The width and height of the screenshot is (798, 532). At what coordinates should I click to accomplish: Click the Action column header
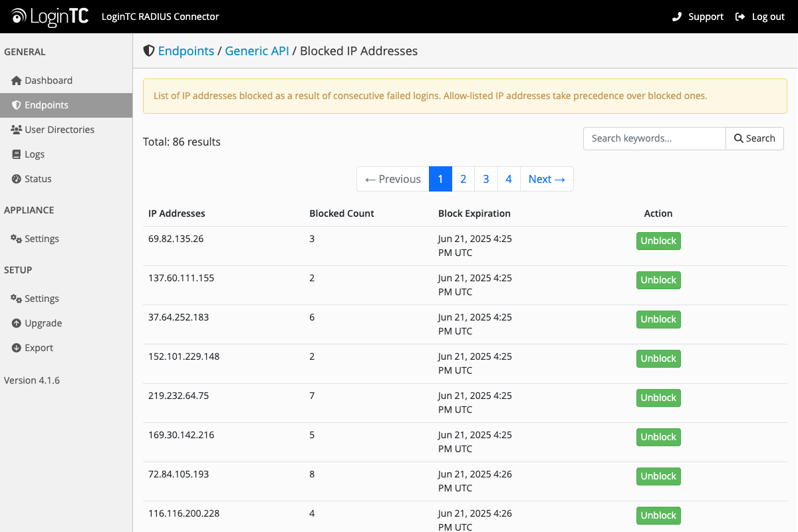coord(658,213)
